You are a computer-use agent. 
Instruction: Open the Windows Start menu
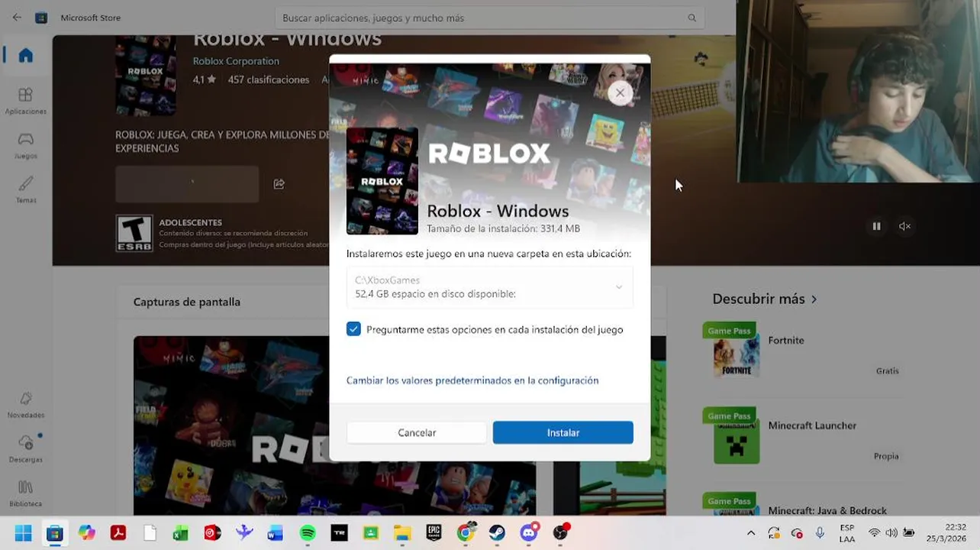click(x=23, y=532)
